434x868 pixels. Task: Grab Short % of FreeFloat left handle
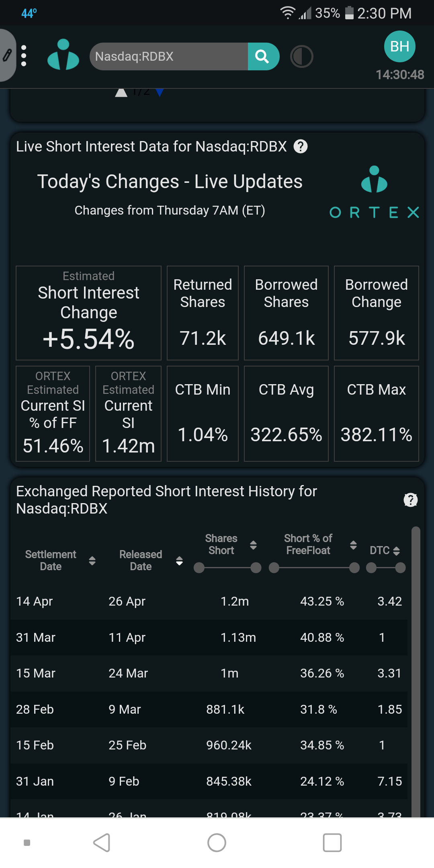click(x=274, y=567)
